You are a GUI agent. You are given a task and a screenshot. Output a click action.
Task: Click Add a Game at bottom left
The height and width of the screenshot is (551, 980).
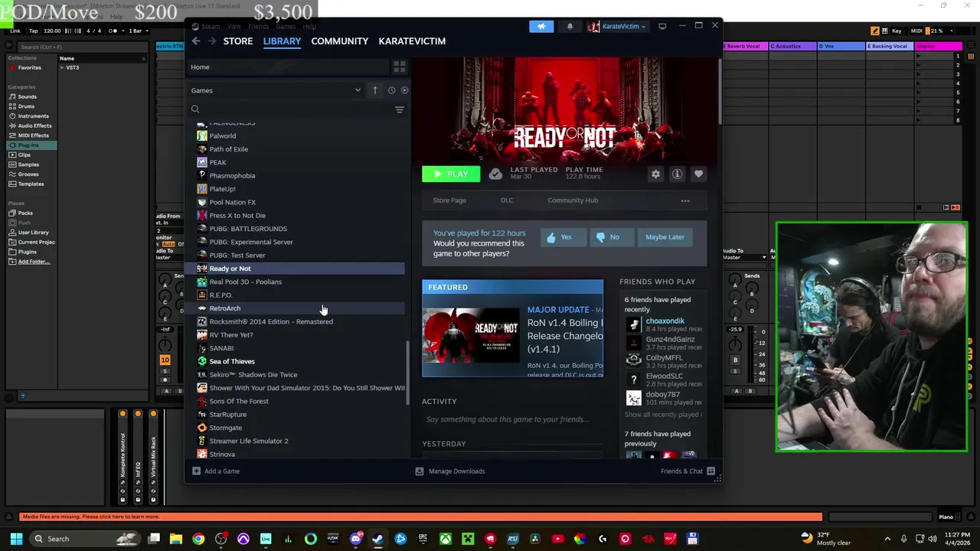click(216, 471)
